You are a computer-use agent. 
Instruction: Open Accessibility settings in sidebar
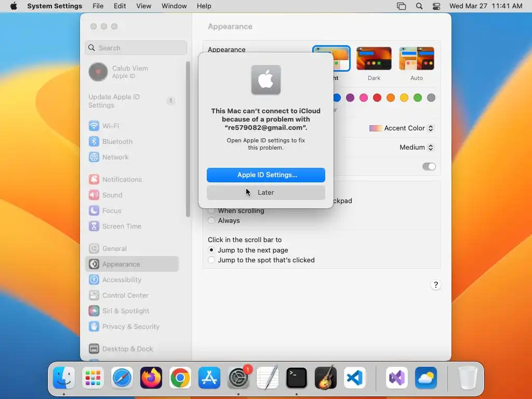click(131, 280)
